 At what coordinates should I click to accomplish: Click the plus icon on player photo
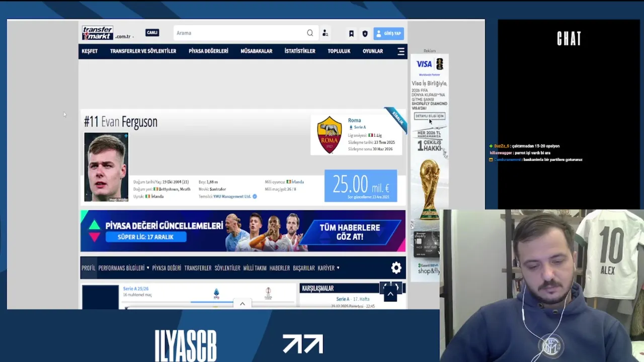click(126, 136)
